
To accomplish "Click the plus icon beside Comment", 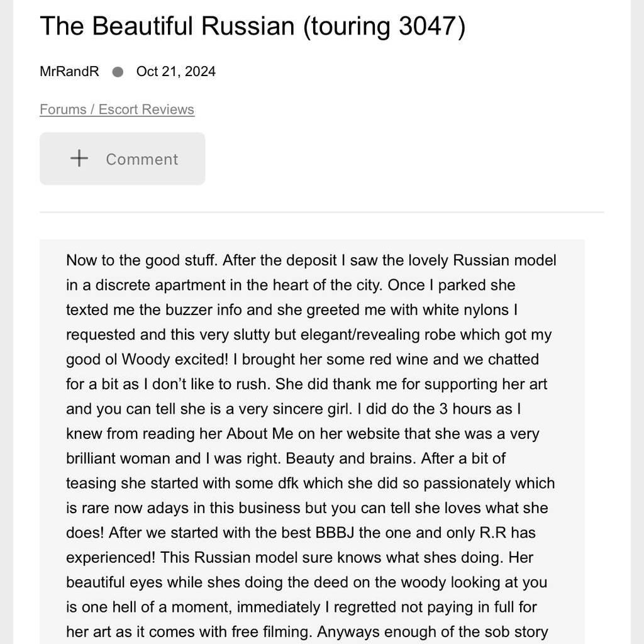I will 79,158.
